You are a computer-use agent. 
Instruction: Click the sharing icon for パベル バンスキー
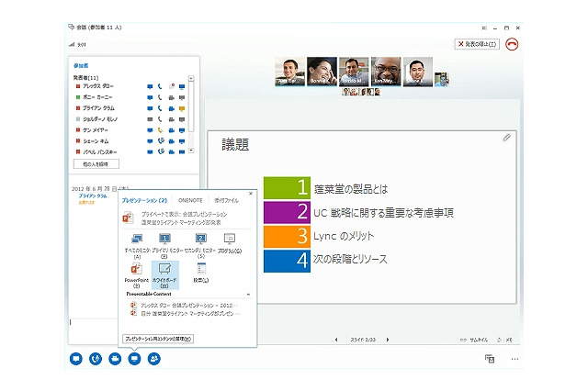pyautogui.click(x=182, y=152)
